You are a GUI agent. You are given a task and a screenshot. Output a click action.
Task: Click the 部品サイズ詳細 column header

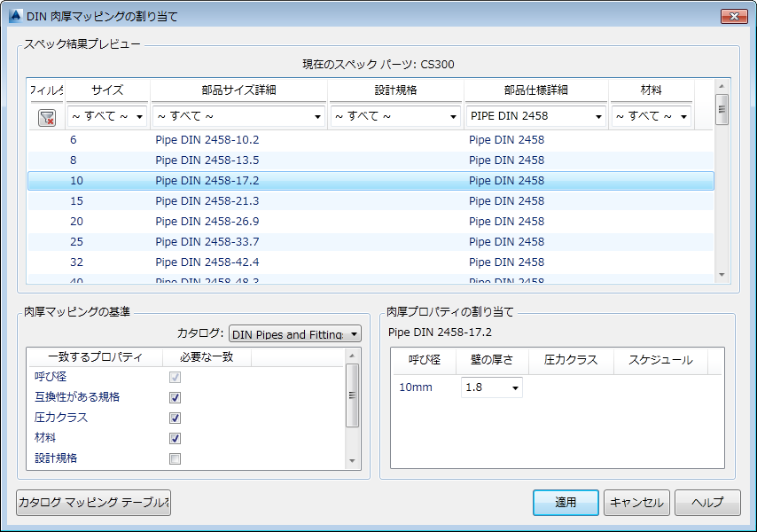pyautogui.click(x=238, y=90)
